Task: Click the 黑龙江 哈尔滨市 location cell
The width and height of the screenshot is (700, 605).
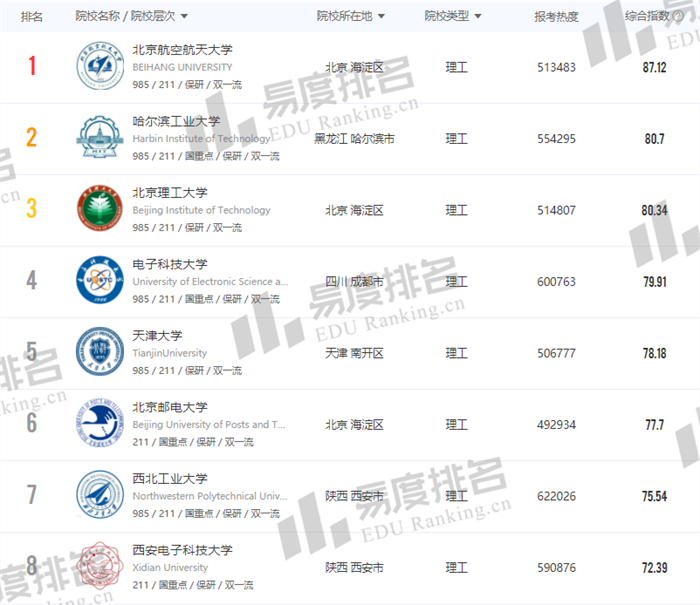Action: pos(354,139)
